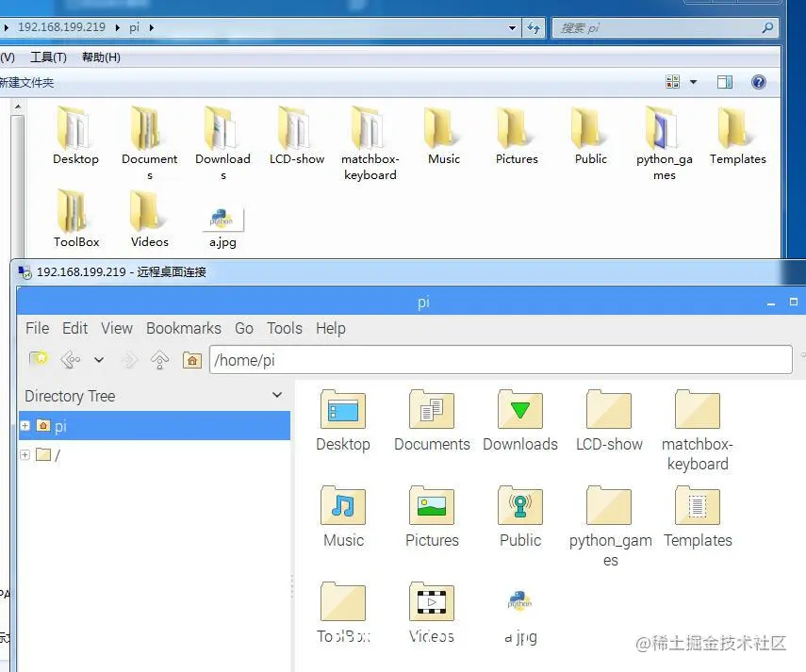The height and width of the screenshot is (672, 806).
Task: Open Downloads folder in Windows Explorer window
Action: (222, 143)
